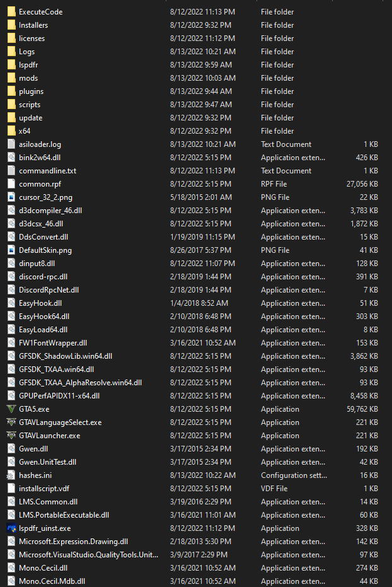Viewport: 392px width, 587px height.
Task: Select the LMS.PortableExecutable.dll file name
Action: click(x=64, y=515)
